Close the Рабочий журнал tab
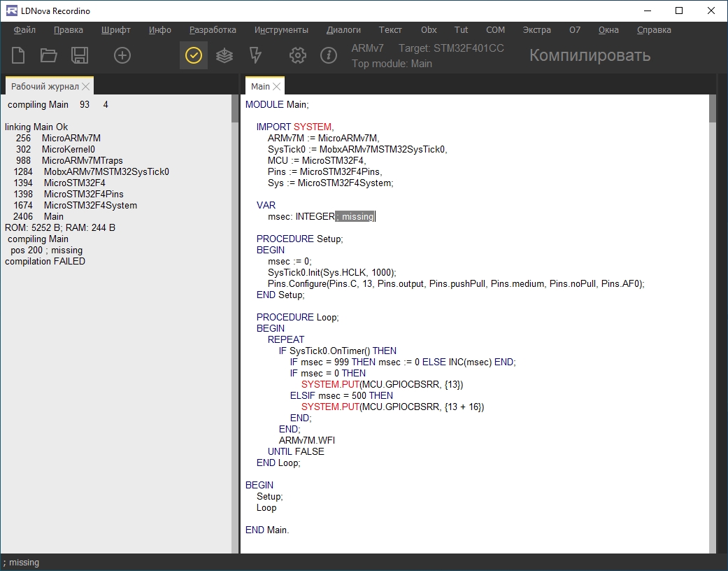The image size is (728, 571). tap(85, 87)
